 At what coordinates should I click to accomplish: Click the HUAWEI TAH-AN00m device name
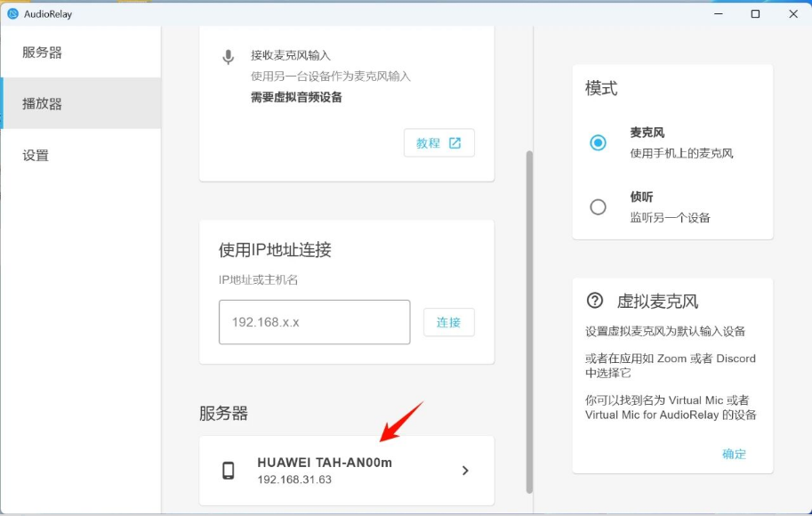pyautogui.click(x=325, y=463)
